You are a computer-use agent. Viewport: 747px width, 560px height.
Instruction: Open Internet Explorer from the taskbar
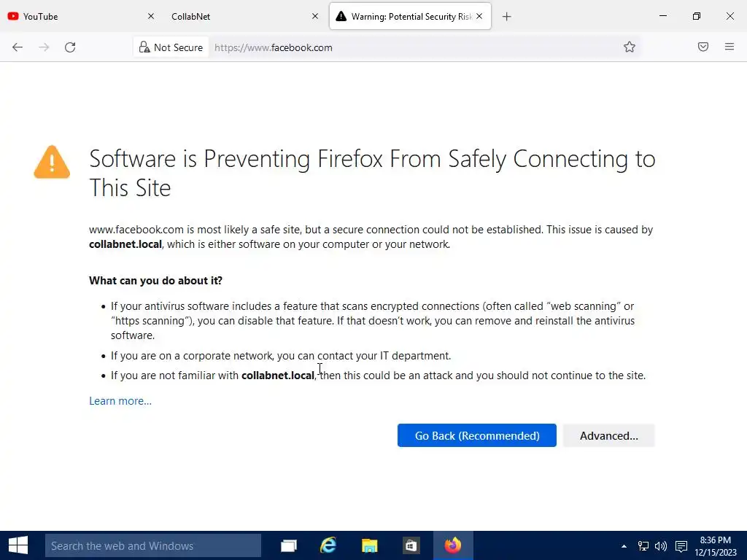tap(328, 545)
